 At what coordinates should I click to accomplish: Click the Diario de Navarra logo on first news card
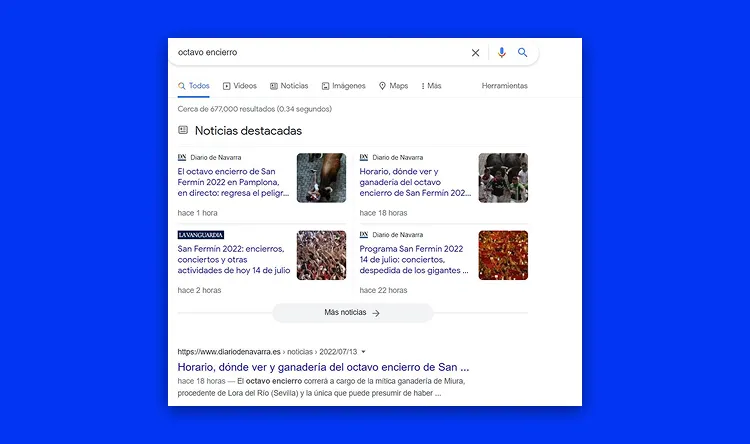click(182, 157)
